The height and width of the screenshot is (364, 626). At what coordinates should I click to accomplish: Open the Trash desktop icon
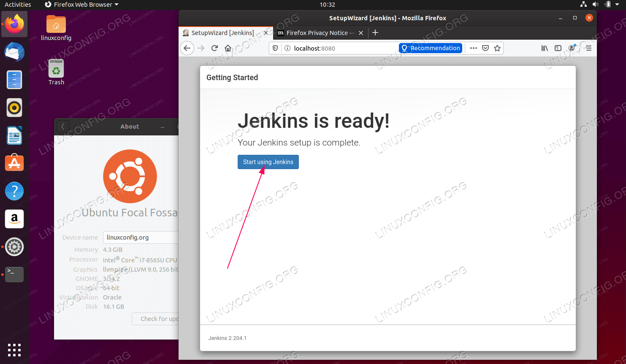click(x=56, y=72)
